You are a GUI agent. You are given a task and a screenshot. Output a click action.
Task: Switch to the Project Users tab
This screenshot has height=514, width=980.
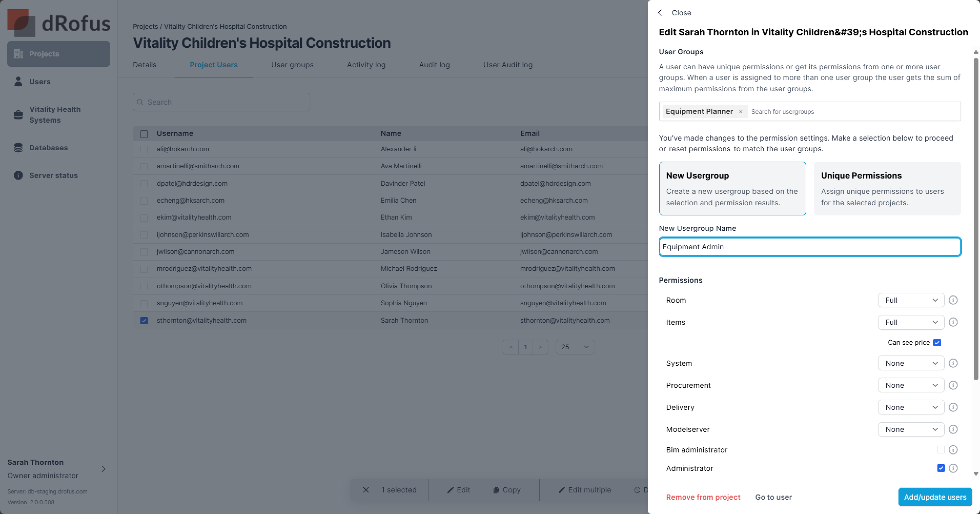(x=213, y=65)
